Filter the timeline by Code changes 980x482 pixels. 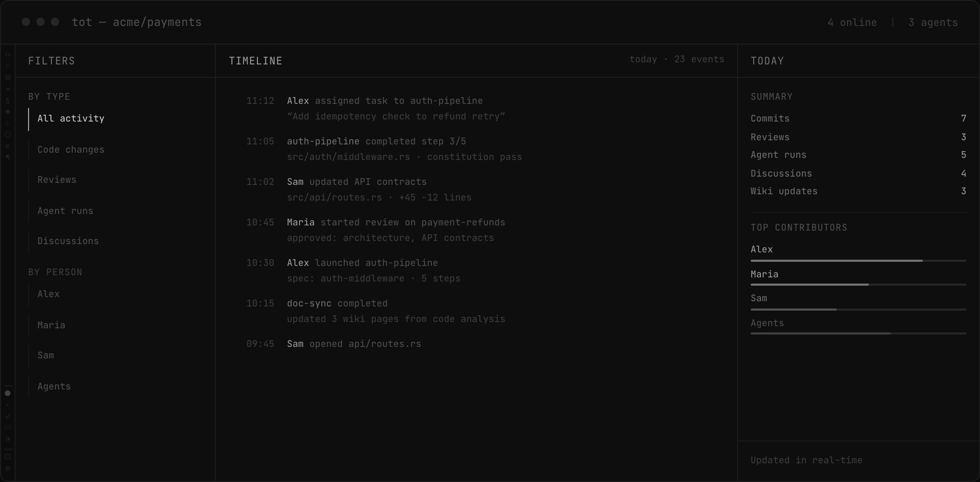tap(115, 150)
